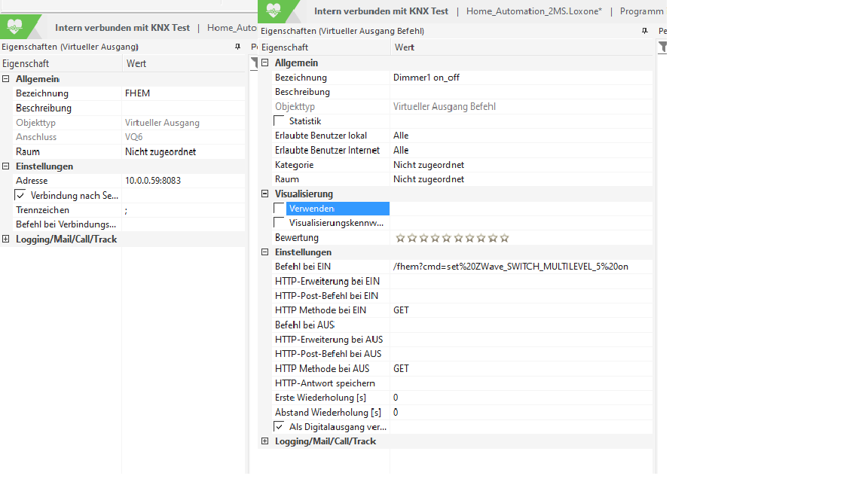Open the Programm tab

tap(641, 11)
